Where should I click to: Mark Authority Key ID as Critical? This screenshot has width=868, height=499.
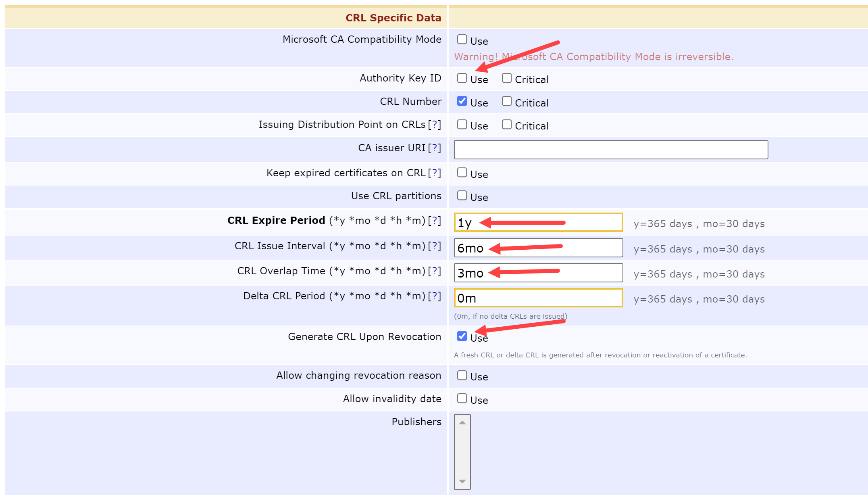coord(507,78)
